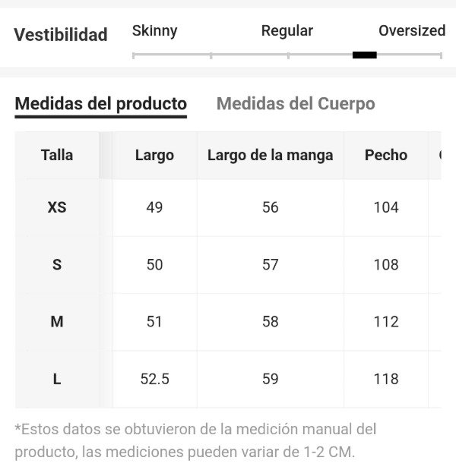Click the Pecho column header
Viewport: 456px width, 476px height.
point(386,155)
